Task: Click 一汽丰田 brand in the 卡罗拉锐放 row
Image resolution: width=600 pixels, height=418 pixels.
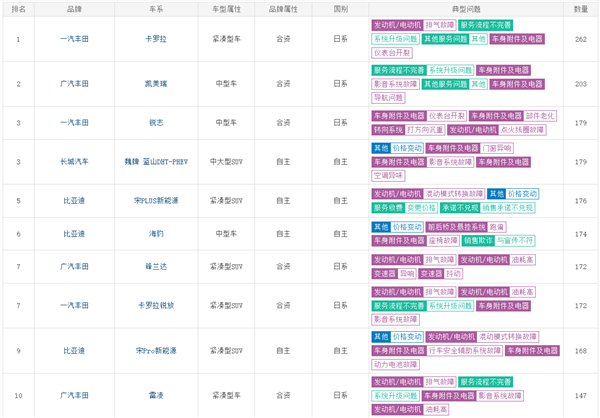Action: (74, 306)
